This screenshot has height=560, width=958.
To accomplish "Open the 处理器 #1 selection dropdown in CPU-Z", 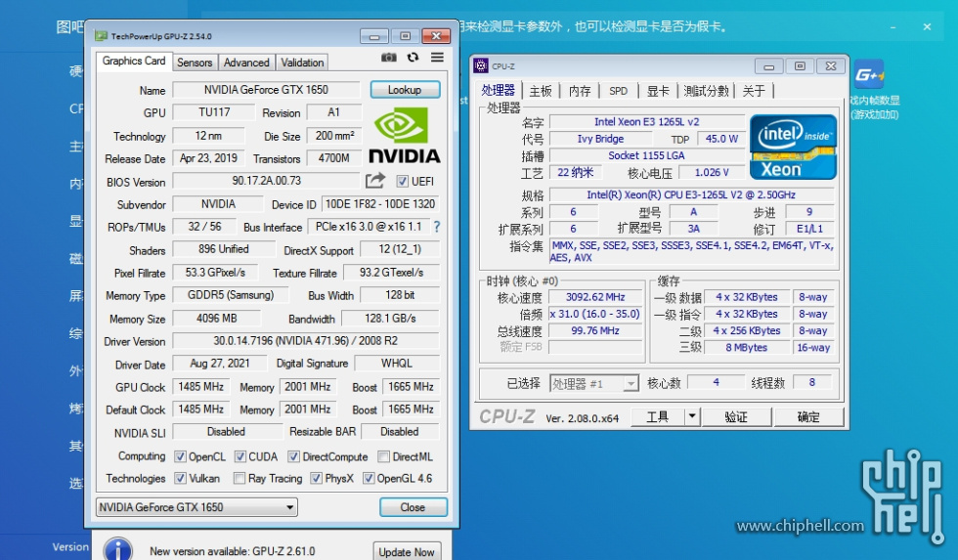I will tap(594, 383).
